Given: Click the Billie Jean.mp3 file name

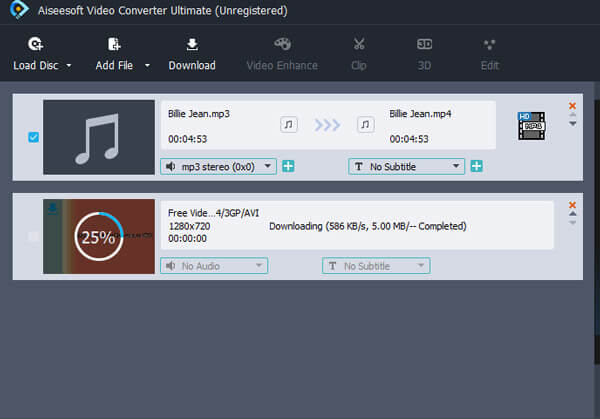Looking at the screenshot, I should pyautogui.click(x=199, y=114).
